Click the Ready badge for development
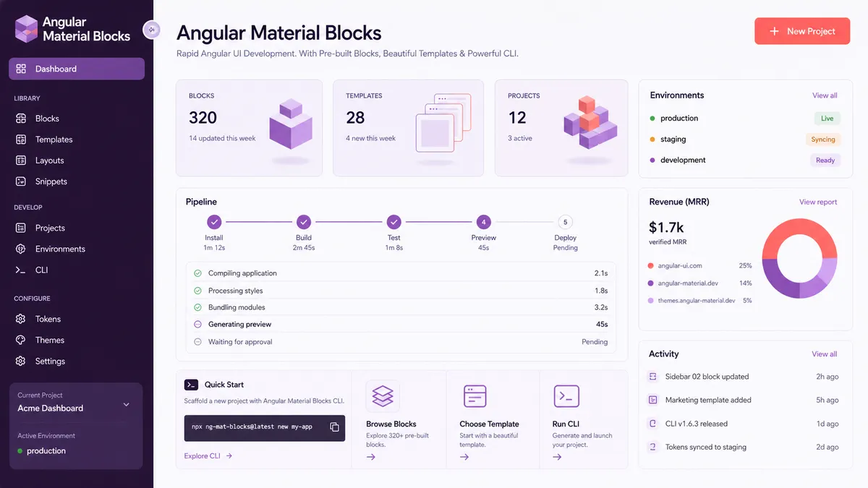This screenshot has height=488, width=868. pyautogui.click(x=825, y=160)
